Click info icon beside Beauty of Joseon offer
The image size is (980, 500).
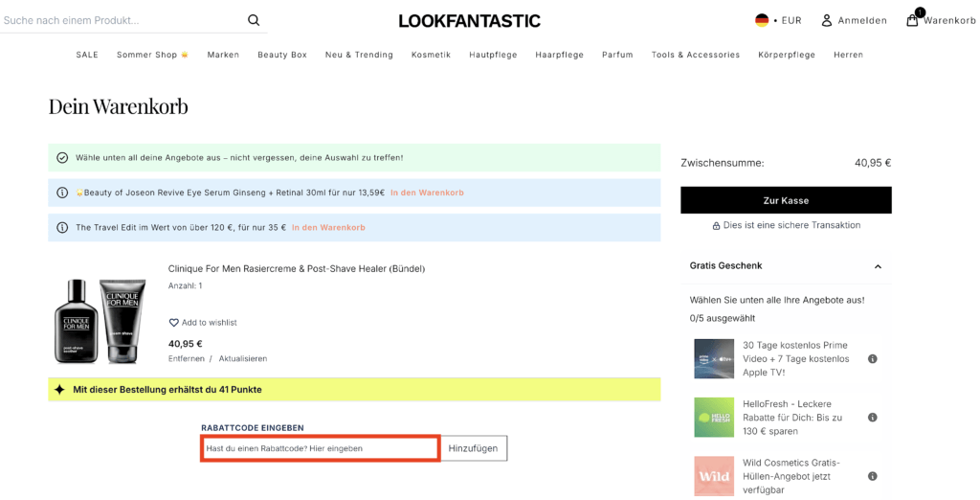click(62, 193)
